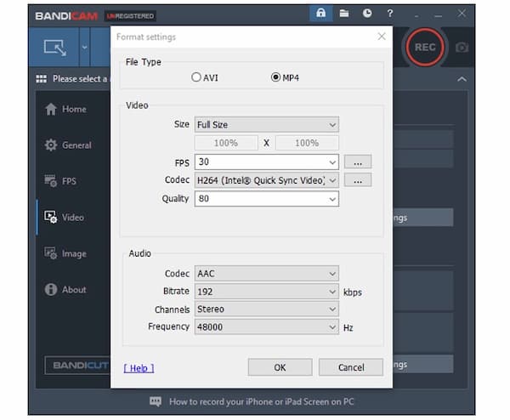
Task: Open the Channels Stereo dropdown
Action: pos(266,309)
